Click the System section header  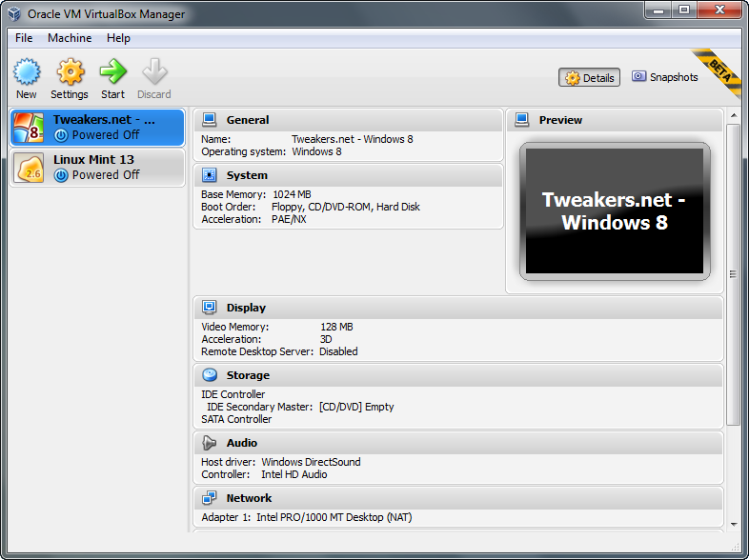348,175
